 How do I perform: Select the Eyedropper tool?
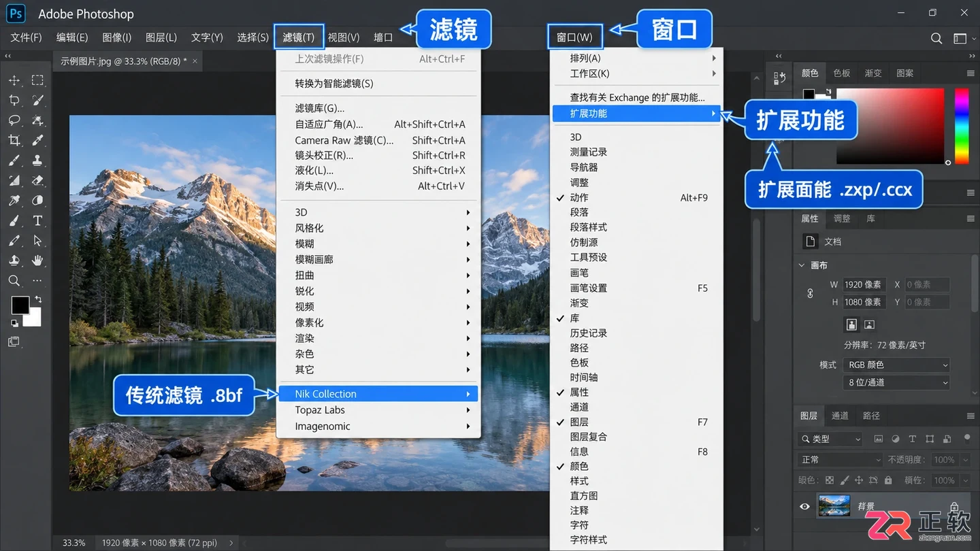click(37, 140)
